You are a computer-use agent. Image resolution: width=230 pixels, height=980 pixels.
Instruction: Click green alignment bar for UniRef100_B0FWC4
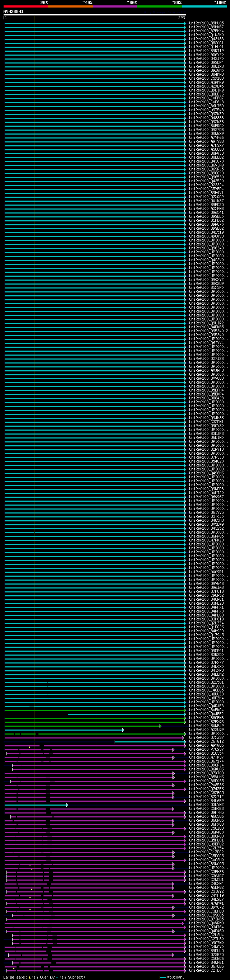coord(95,710)
